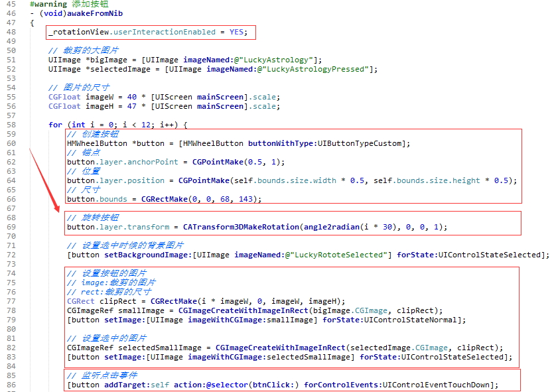Click line number 58 in the gutter
Viewport: 552px width, 392px height.
point(11,125)
